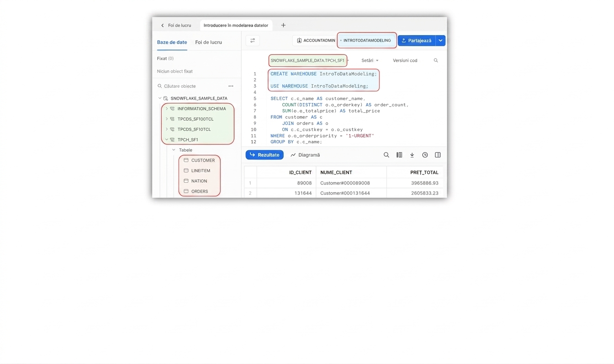Screen dimensions: 614x364
Task: Click in the Căutare obiecte search field
Action: click(x=196, y=86)
